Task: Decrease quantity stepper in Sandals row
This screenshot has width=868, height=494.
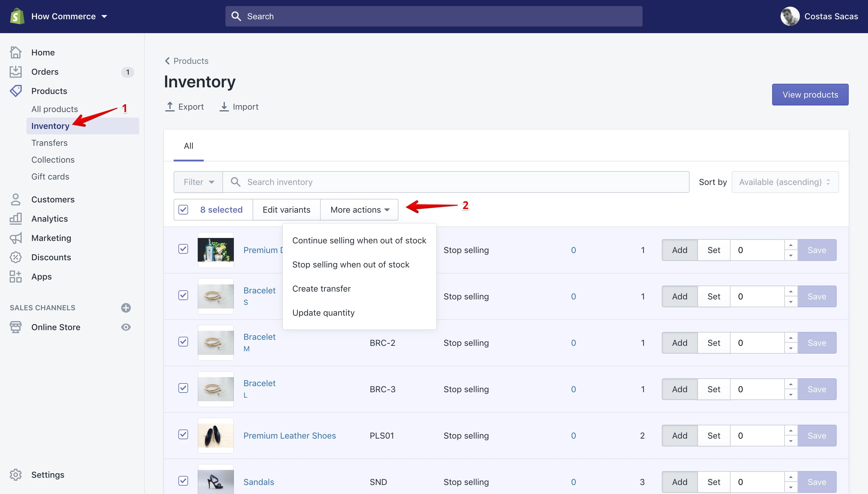Action: point(791,487)
